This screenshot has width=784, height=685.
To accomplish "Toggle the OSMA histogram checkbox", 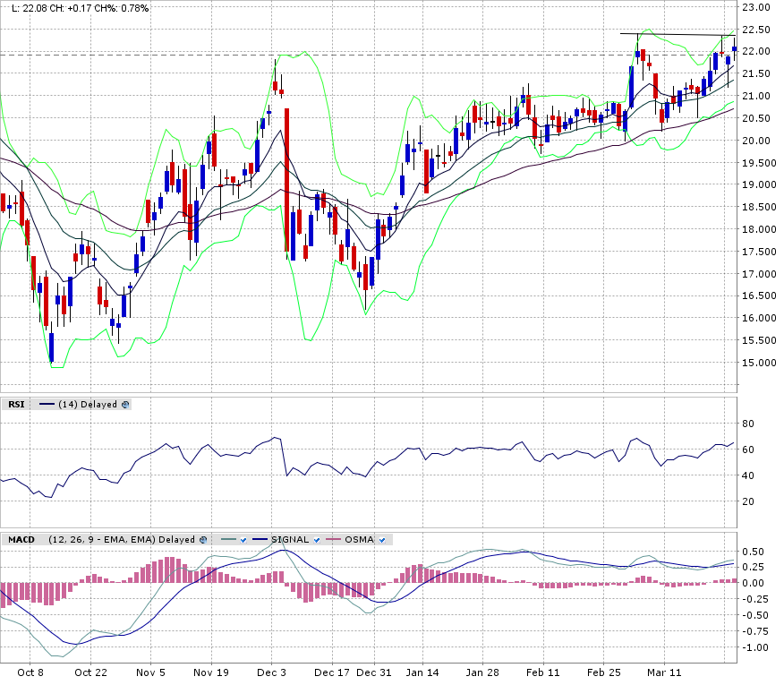I will [382, 540].
